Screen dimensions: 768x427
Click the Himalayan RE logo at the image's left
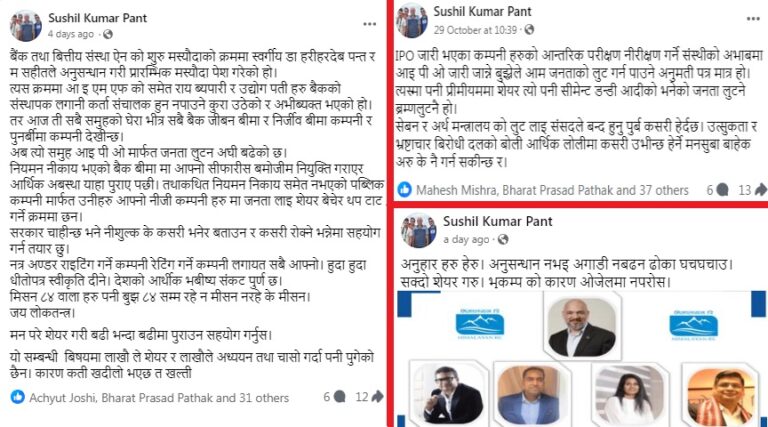click(480, 324)
